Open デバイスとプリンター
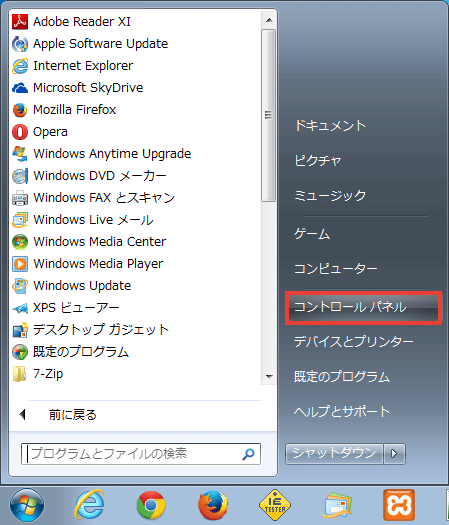The image size is (449, 525). (x=354, y=342)
